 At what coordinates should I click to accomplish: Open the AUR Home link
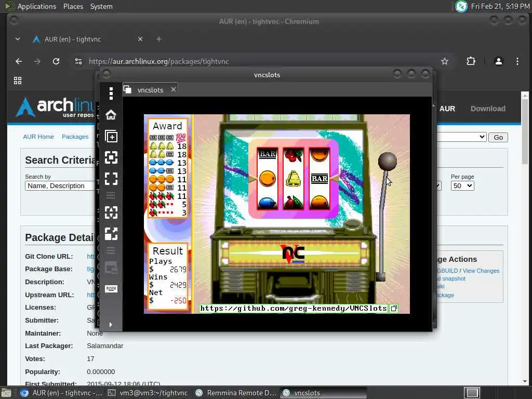[x=38, y=137]
